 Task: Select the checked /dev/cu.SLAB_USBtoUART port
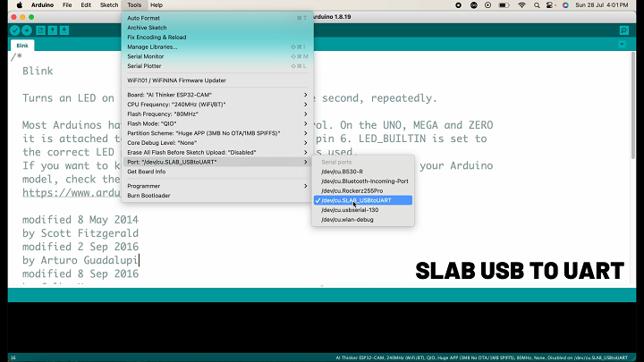pos(363,200)
